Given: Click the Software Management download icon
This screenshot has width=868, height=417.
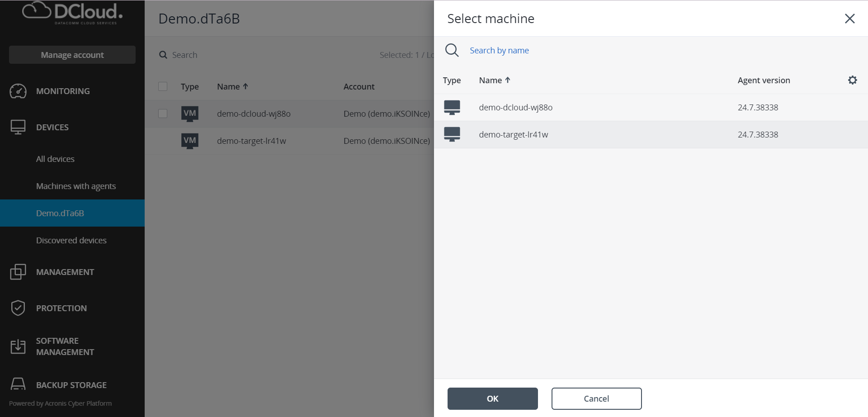Looking at the screenshot, I should tap(18, 346).
